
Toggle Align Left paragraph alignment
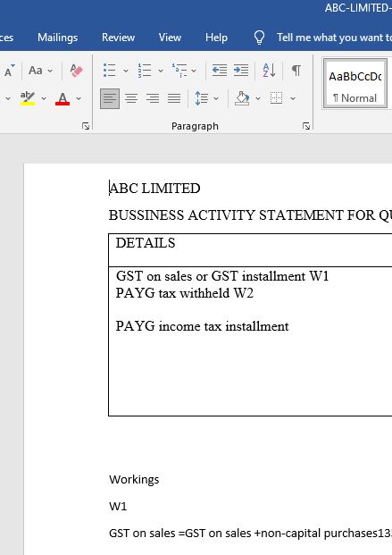[110, 98]
